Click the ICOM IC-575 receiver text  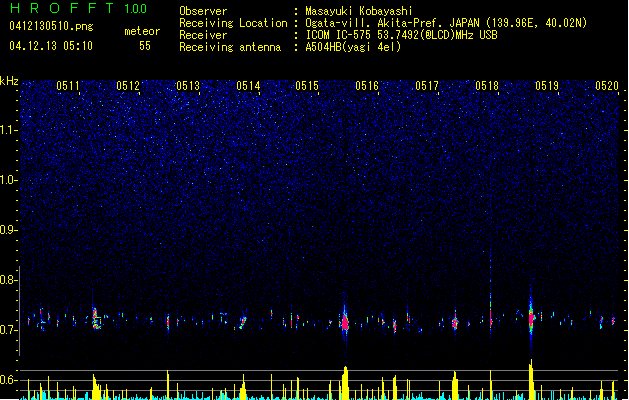point(402,35)
